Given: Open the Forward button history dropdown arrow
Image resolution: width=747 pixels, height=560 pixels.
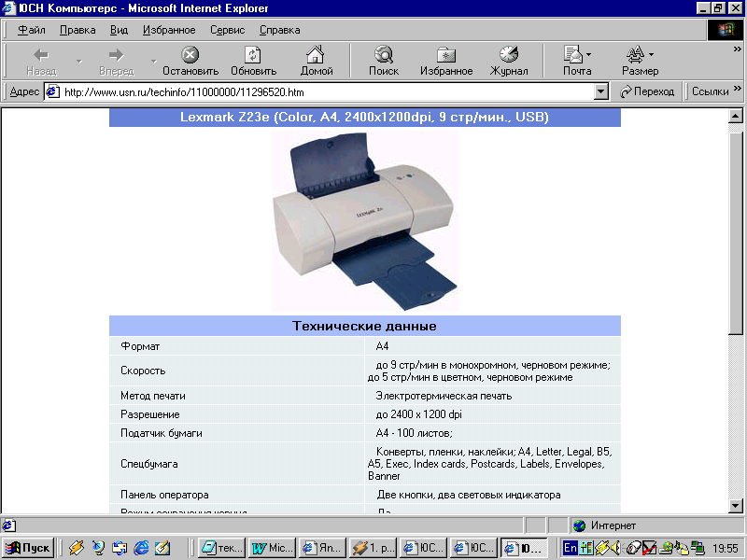Looking at the screenshot, I should click(x=154, y=61).
